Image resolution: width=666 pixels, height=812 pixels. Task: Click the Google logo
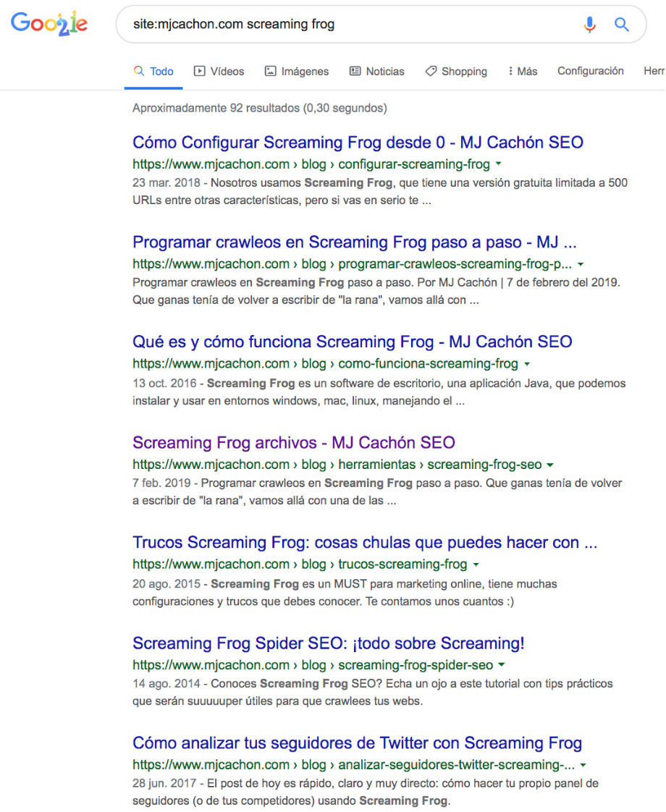point(49,24)
